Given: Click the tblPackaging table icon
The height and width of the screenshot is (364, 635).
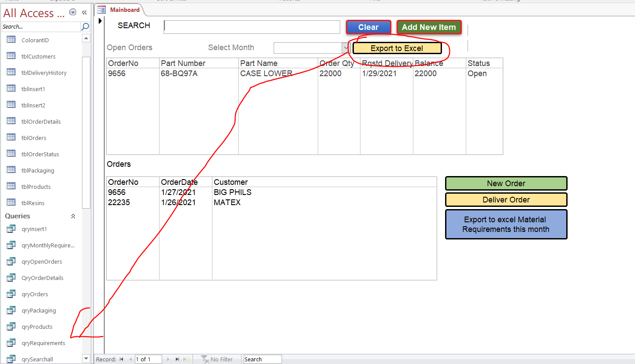Looking at the screenshot, I should pos(11,170).
